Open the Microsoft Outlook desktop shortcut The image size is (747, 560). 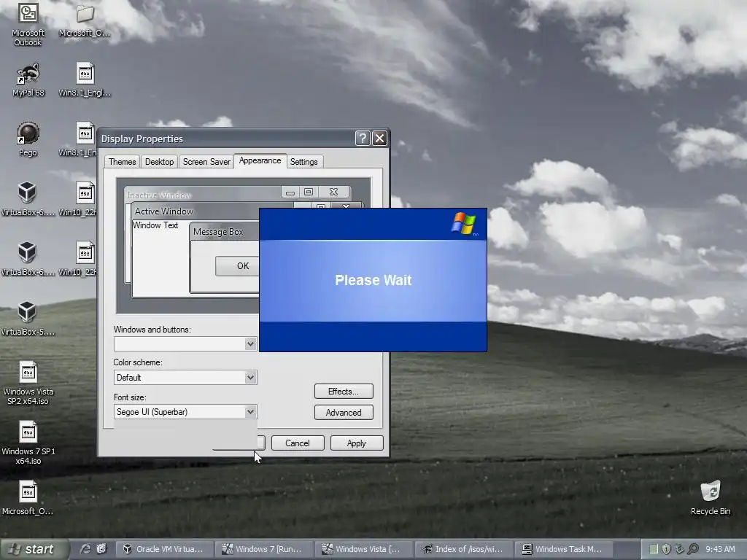click(28, 24)
